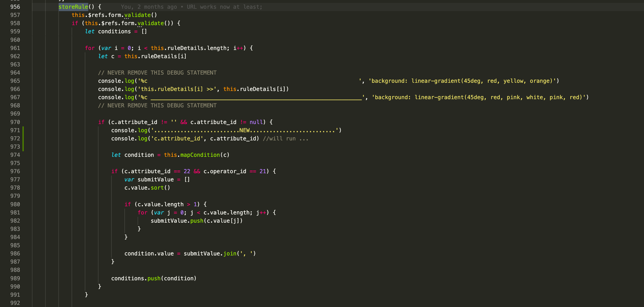Viewport: 644px width, 307px height.
Task: Click 'c.value.length > 1' condition
Action: pos(167,204)
